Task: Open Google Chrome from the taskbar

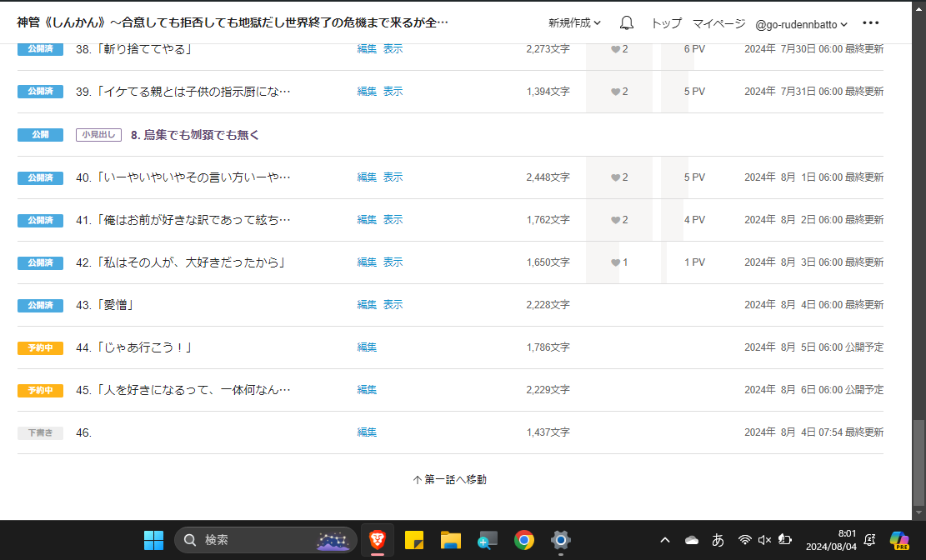Action: pyautogui.click(x=523, y=540)
